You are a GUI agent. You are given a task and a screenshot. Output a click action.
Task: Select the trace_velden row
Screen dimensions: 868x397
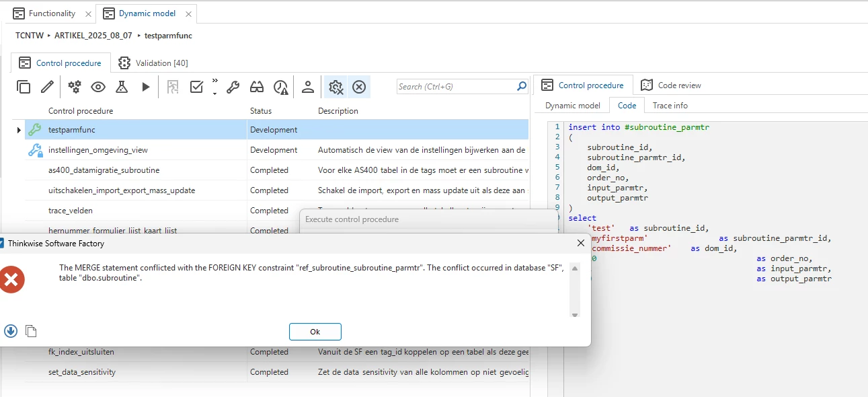[x=276, y=211]
